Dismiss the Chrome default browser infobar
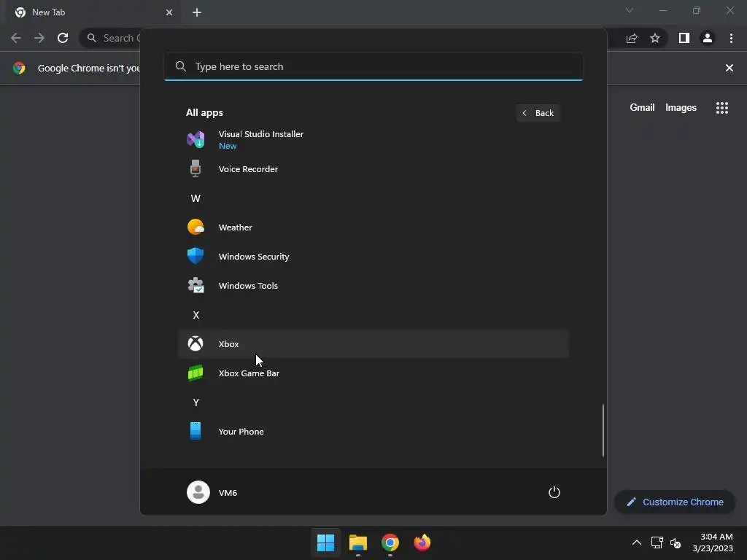The height and width of the screenshot is (560, 747). point(729,68)
